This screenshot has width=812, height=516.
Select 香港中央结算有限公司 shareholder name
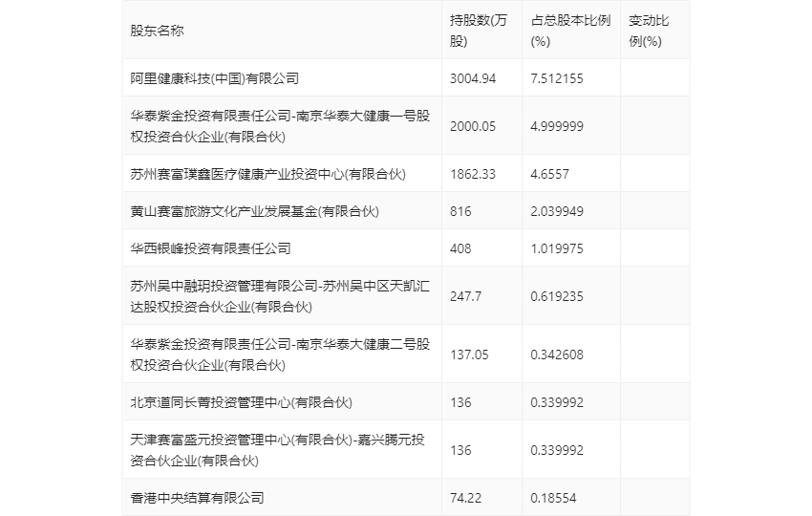click(x=197, y=498)
